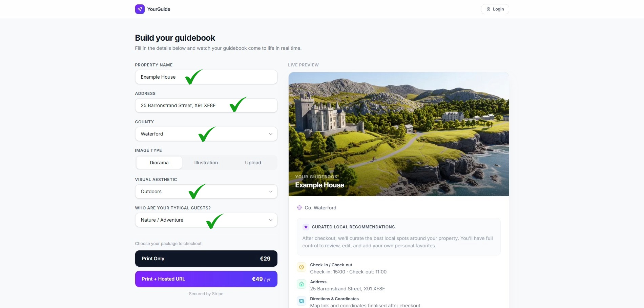The image size is (644, 308).
Task: Select the Diorama image type
Action: [159, 163]
